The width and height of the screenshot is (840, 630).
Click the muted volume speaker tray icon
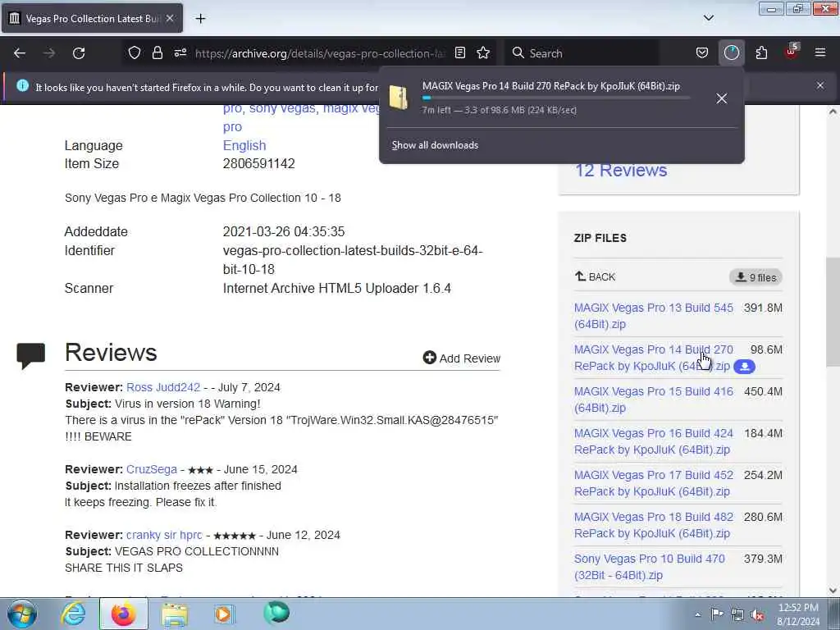tap(757, 615)
